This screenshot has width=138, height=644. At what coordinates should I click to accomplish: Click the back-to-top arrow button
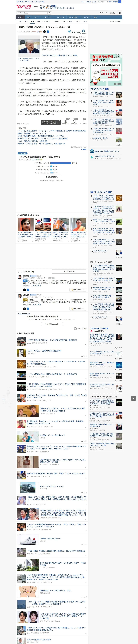tap(133, 398)
